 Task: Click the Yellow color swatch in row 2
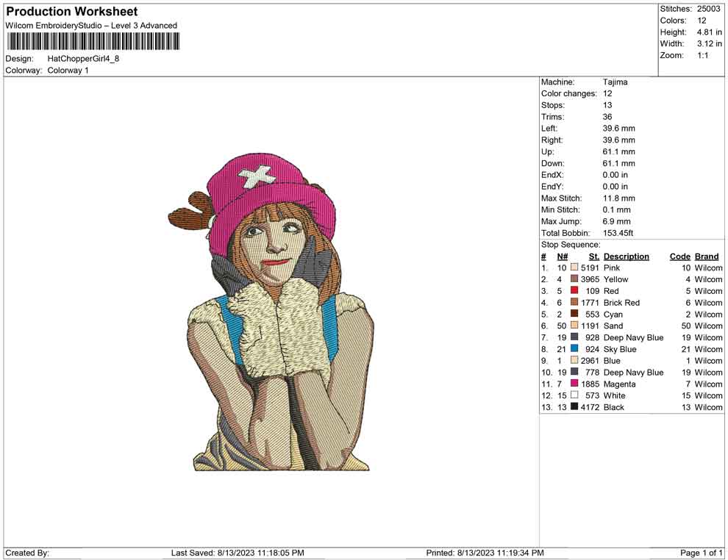pyautogui.click(x=574, y=279)
